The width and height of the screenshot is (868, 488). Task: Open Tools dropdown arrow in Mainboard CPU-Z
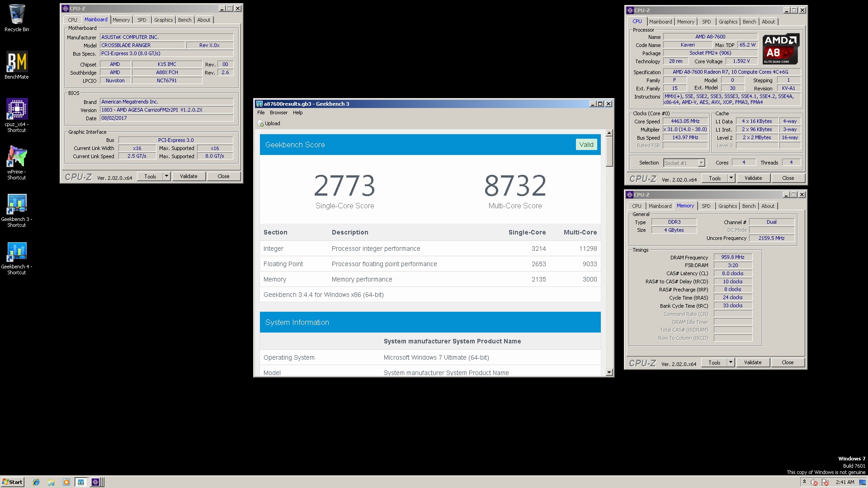tap(166, 176)
